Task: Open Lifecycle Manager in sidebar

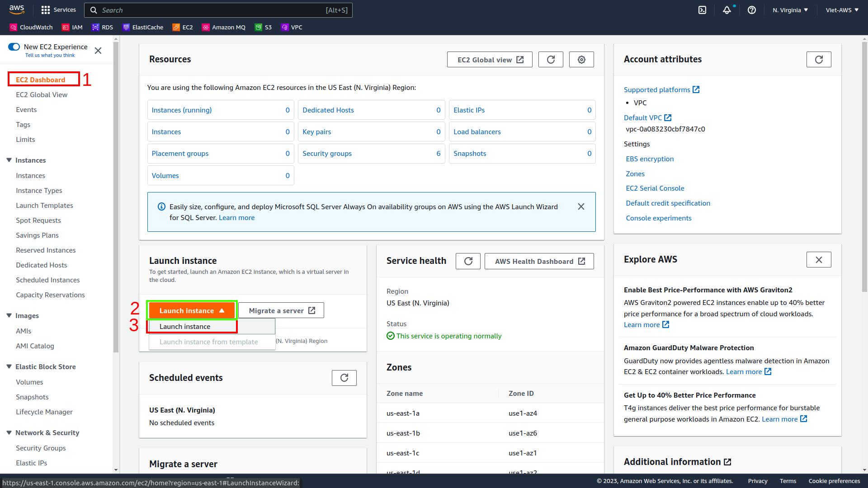Action: pos(44,412)
